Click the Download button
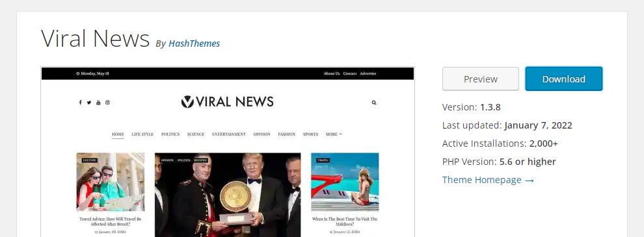644x237 pixels. pos(563,79)
